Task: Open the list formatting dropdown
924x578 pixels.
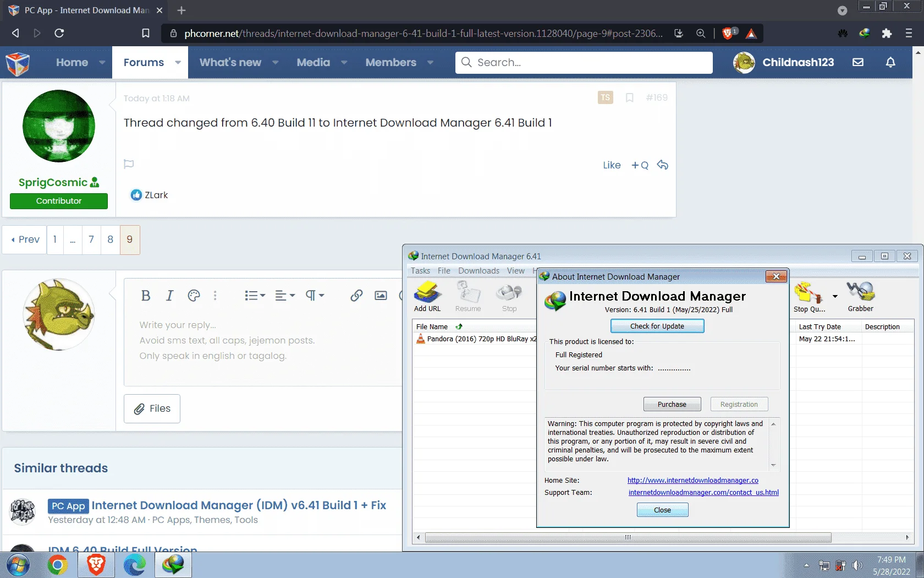Action: [x=255, y=296]
